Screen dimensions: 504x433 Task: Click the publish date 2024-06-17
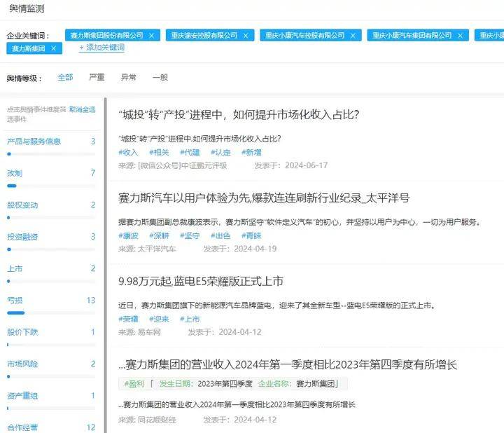point(307,165)
